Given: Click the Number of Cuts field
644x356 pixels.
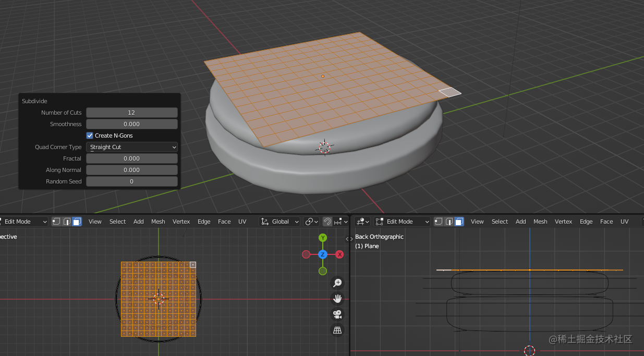Looking at the screenshot, I should pyautogui.click(x=131, y=112).
